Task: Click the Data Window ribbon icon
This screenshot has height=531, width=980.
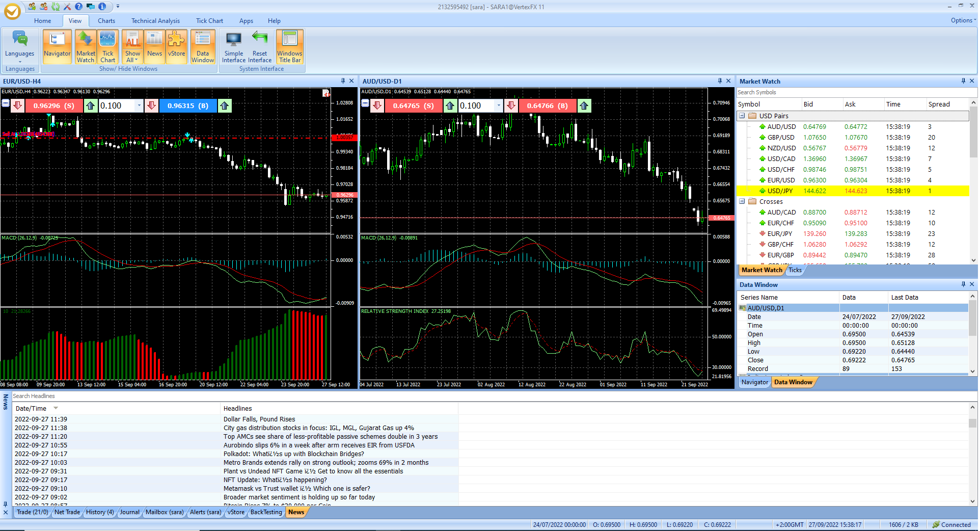Action: 203,46
